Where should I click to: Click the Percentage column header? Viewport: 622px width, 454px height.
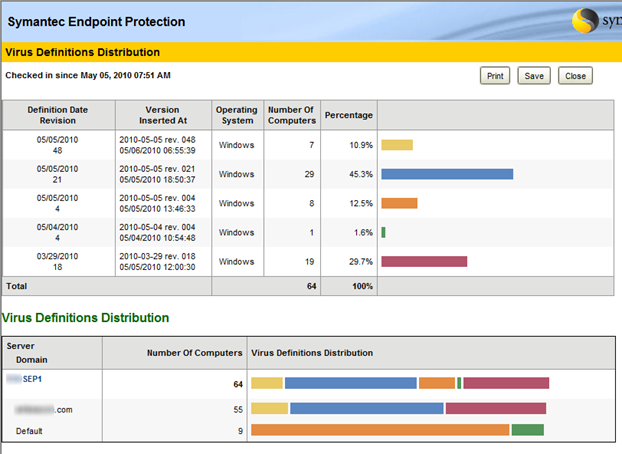click(x=349, y=115)
